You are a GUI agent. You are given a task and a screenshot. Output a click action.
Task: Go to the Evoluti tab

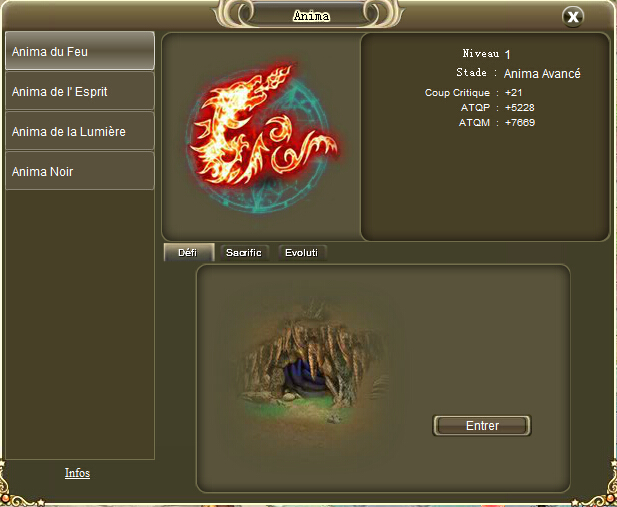tap(302, 252)
